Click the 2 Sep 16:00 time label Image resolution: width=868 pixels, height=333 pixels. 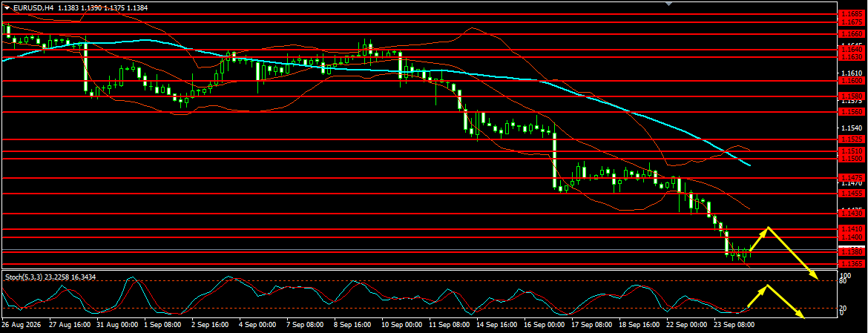pos(211,326)
